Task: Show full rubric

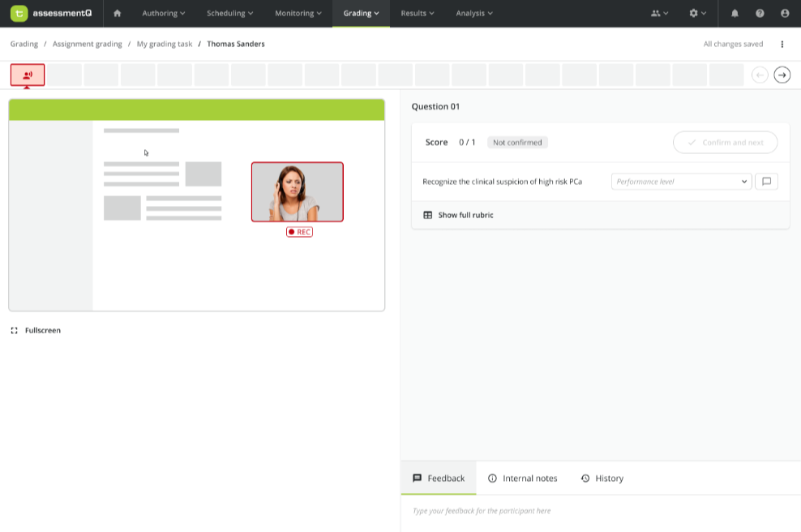Action: tap(458, 215)
